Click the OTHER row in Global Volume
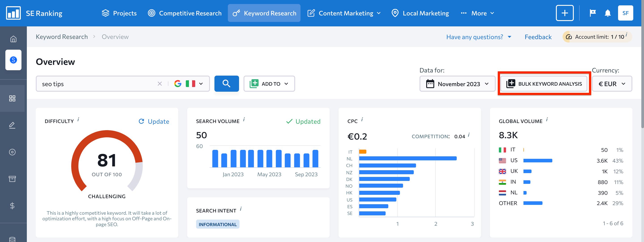The width and height of the screenshot is (644, 242). pyautogui.click(x=561, y=203)
